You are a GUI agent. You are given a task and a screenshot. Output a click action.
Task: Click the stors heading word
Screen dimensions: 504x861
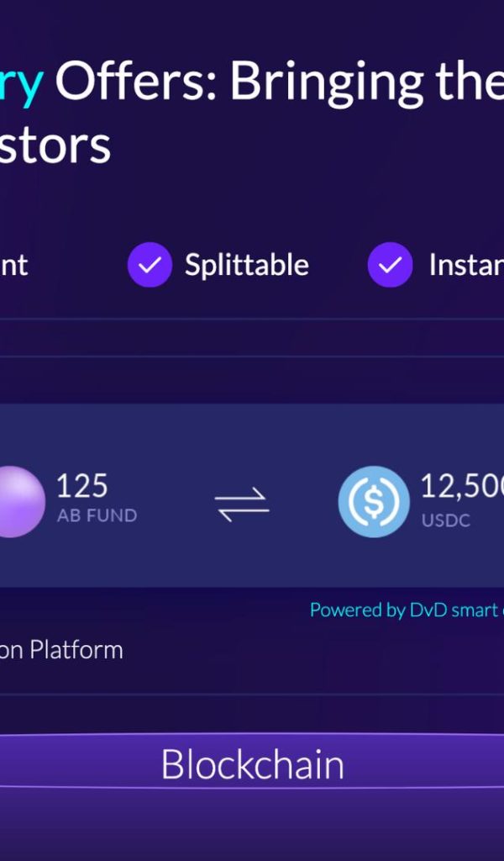click(x=55, y=145)
